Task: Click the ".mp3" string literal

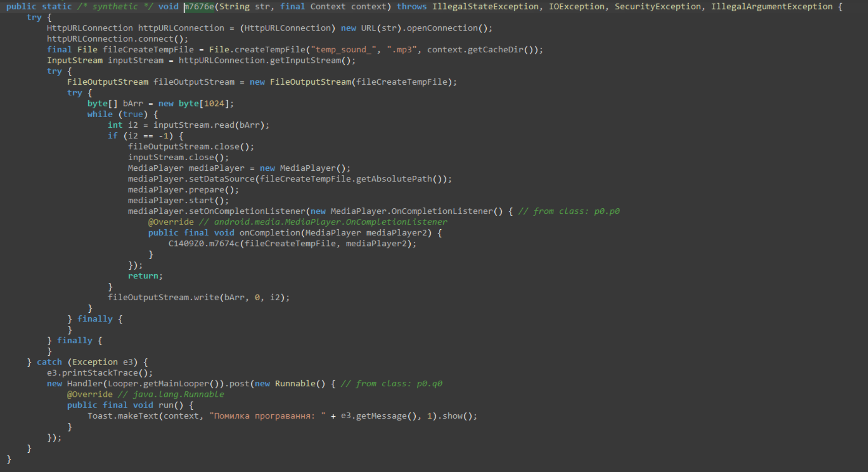Action: tap(402, 50)
